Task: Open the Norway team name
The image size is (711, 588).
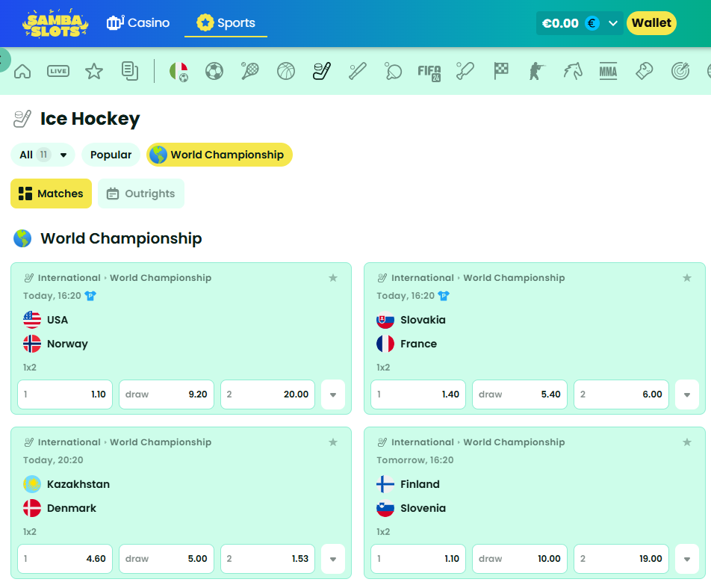Action: click(67, 344)
